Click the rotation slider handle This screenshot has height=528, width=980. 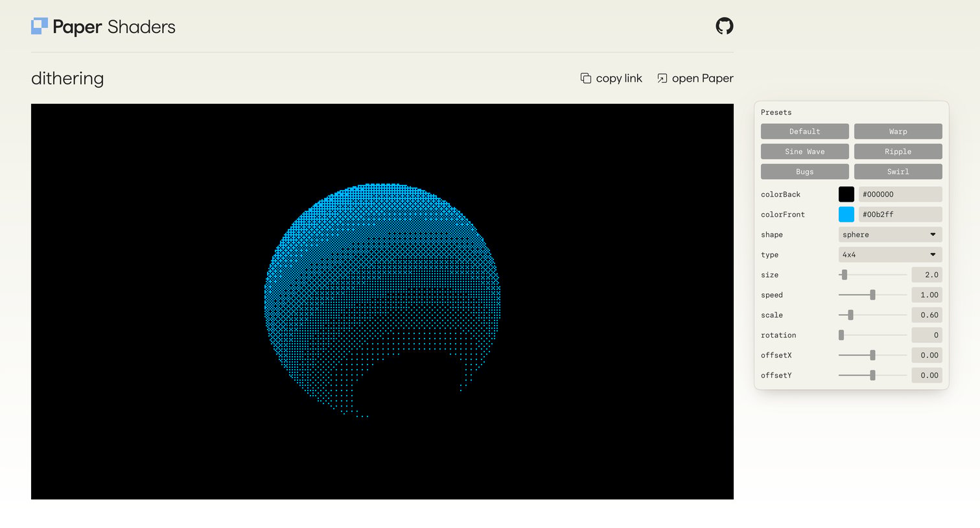841,335
